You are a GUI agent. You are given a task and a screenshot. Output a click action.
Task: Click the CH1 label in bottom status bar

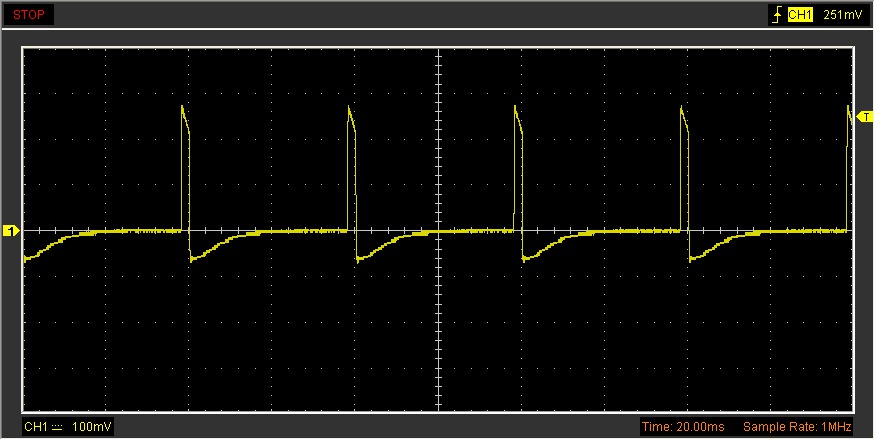(x=36, y=427)
